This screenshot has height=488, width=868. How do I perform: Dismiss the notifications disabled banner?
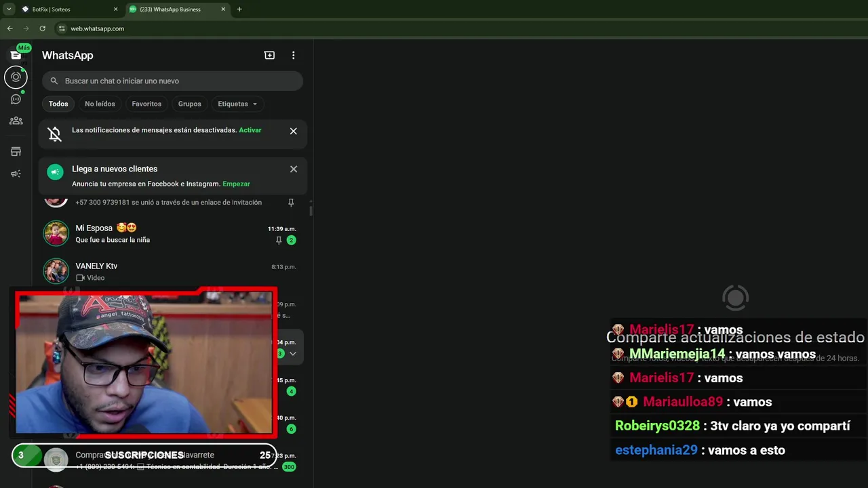pos(294,131)
